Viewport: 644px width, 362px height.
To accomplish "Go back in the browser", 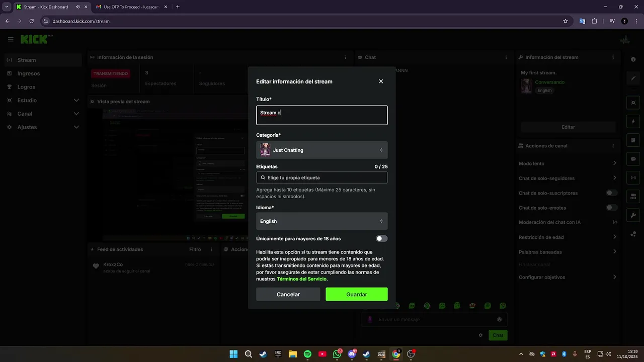I will tap(7, 21).
